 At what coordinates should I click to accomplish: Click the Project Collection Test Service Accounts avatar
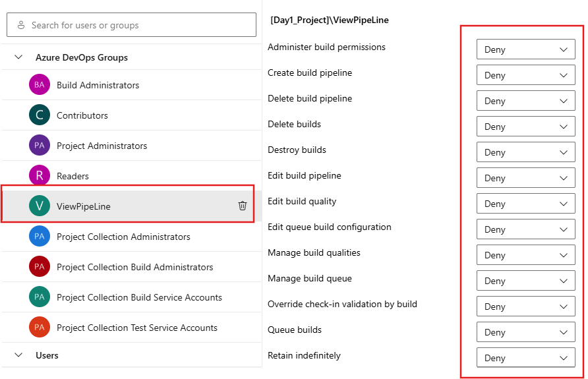point(40,328)
